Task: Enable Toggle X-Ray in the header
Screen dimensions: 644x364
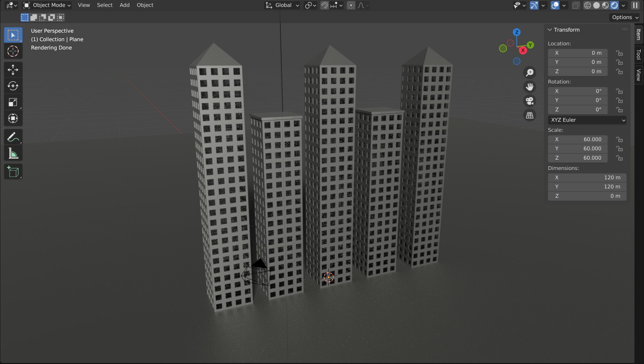Action: pos(576,5)
